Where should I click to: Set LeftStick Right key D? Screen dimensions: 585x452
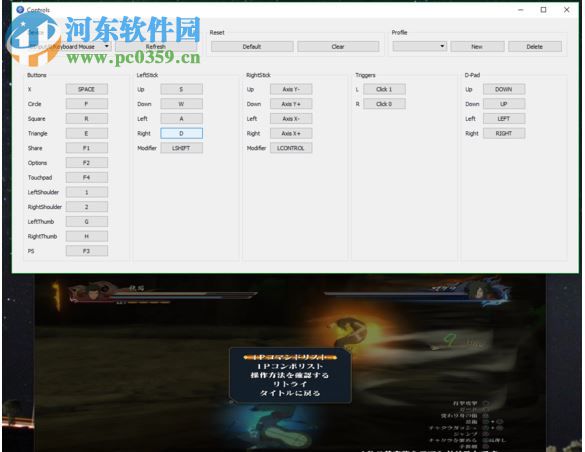181,134
